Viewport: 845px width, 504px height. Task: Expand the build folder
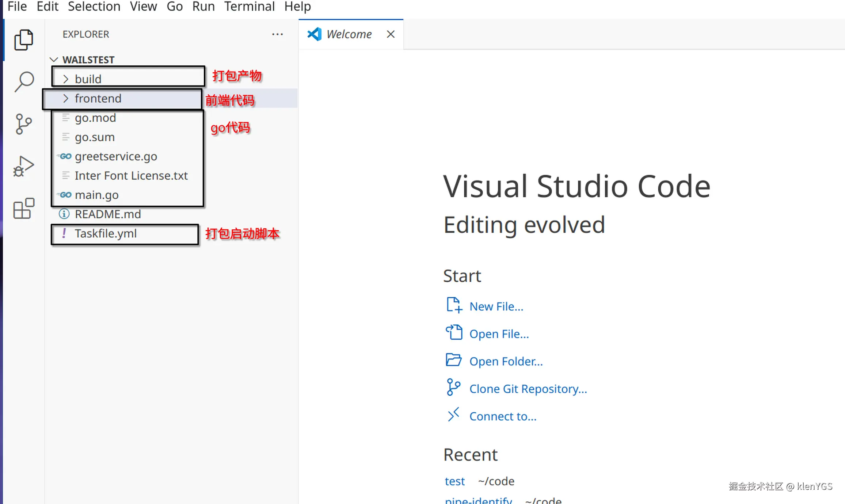tap(88, 79)
